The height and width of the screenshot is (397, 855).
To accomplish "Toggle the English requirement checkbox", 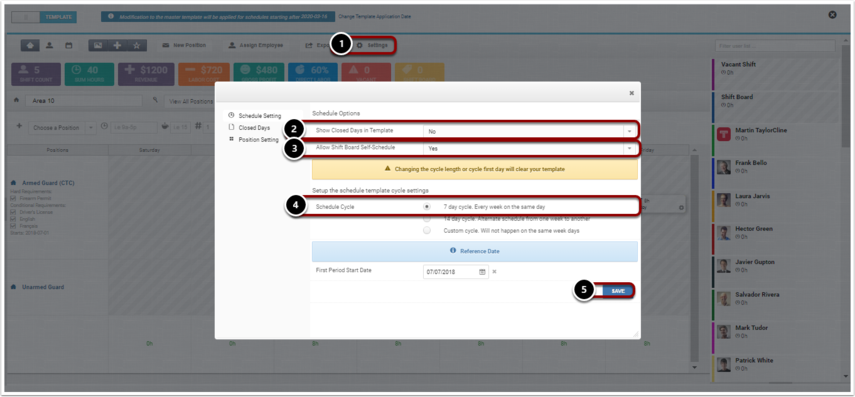I will (x=14, y=219).
